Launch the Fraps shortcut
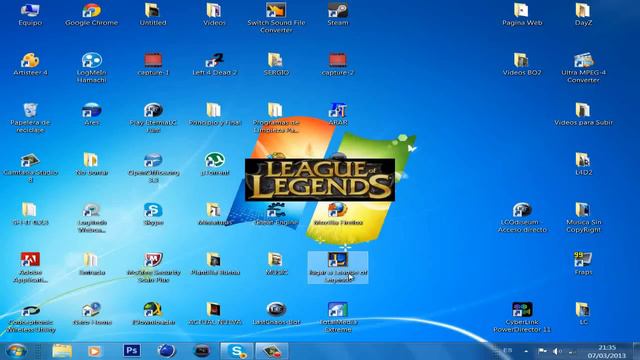 (583, 264)
